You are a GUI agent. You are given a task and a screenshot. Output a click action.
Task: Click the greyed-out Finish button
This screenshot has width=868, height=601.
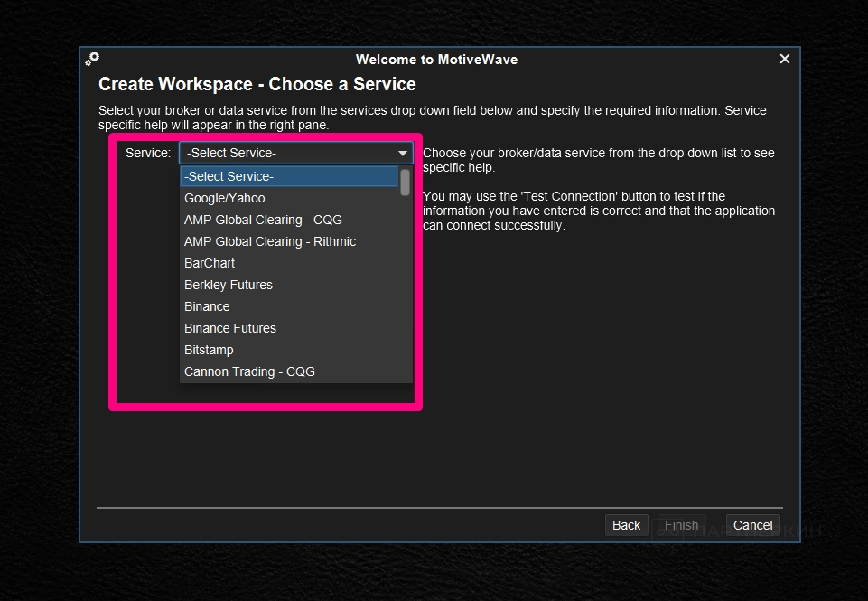[681, 525]
